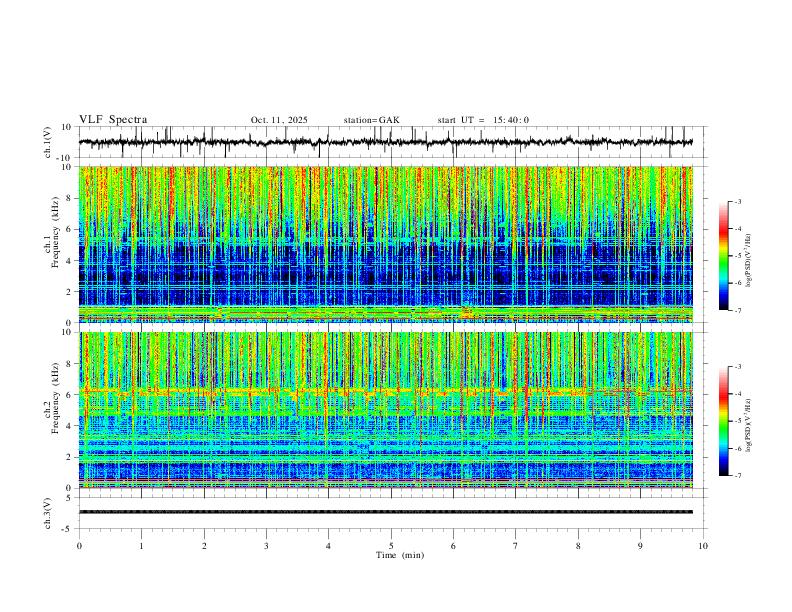Select the "start UT = 15:40: 0" label

coord(483,120)
